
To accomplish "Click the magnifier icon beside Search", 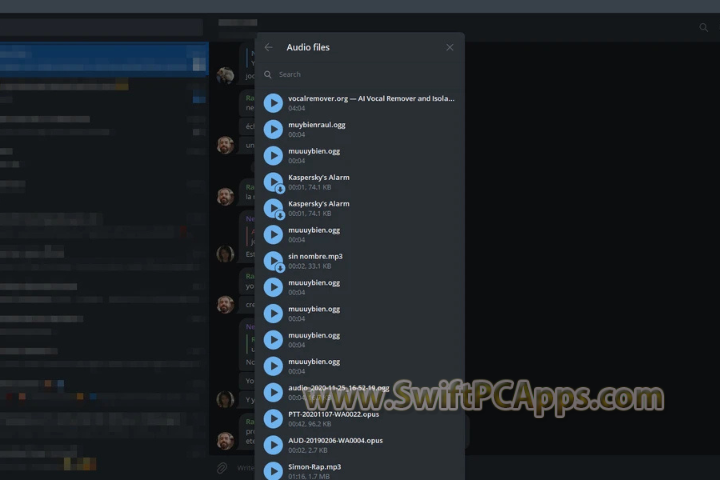I will click(268, 74).
